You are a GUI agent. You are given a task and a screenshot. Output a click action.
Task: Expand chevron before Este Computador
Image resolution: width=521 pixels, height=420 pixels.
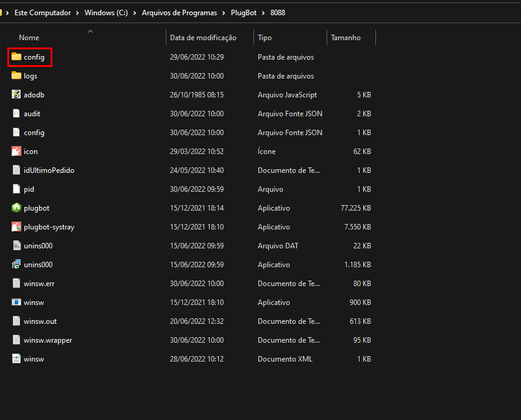(x=7, y=13)
